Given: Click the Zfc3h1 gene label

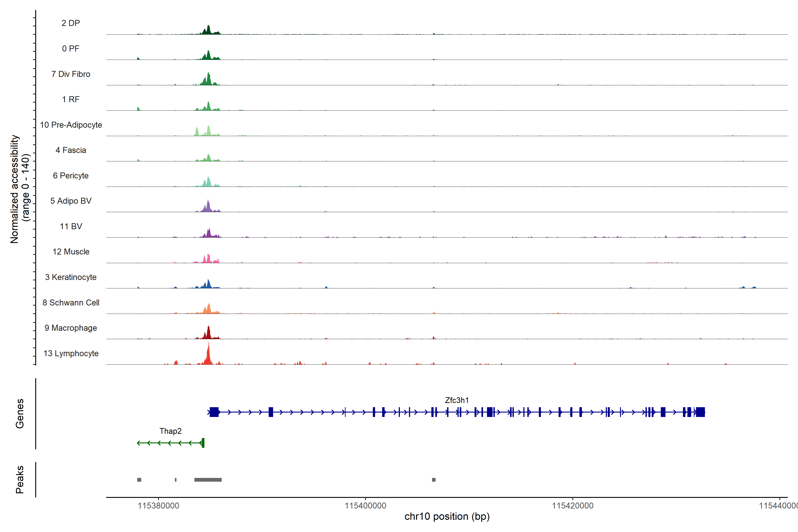Looking at the screenshot, I should click(x=457, y=400).
